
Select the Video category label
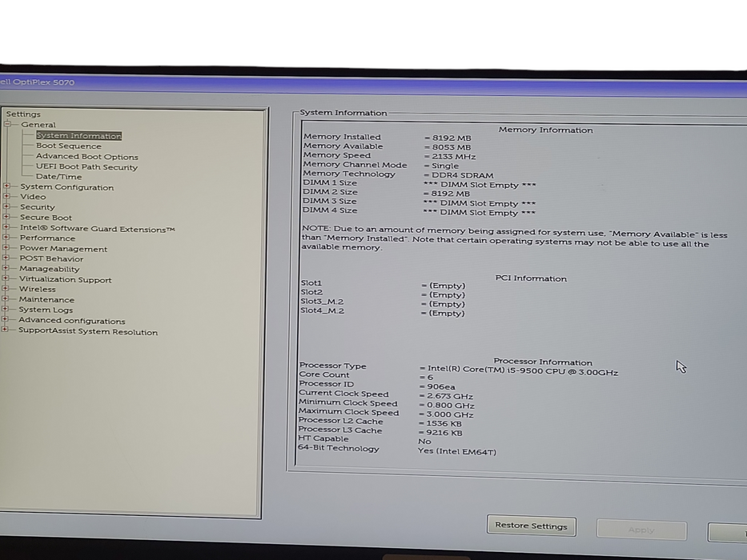(33, 197)
